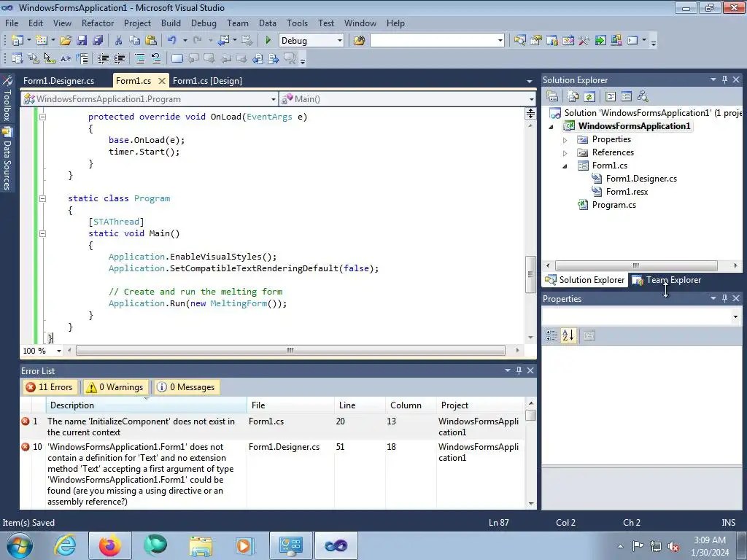Image resolution: width=747 pixels, height=560 pixels.
Task: Click the Start Page green arrow icon
Action: click(x=600, y=41)
